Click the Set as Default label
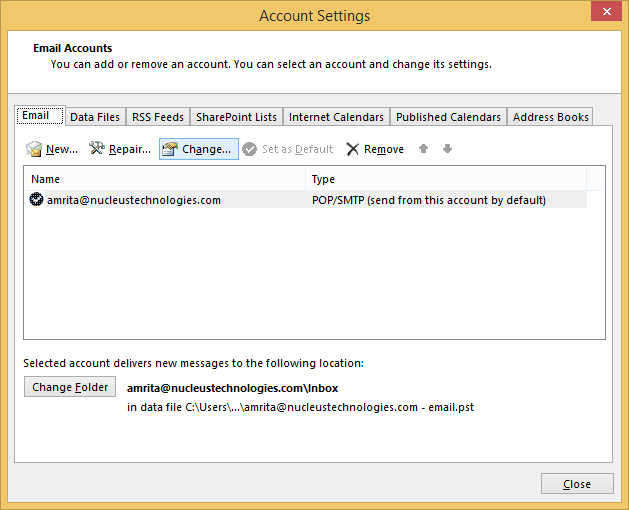The width and height of the screenshot is (629, 510). (297, 149)
